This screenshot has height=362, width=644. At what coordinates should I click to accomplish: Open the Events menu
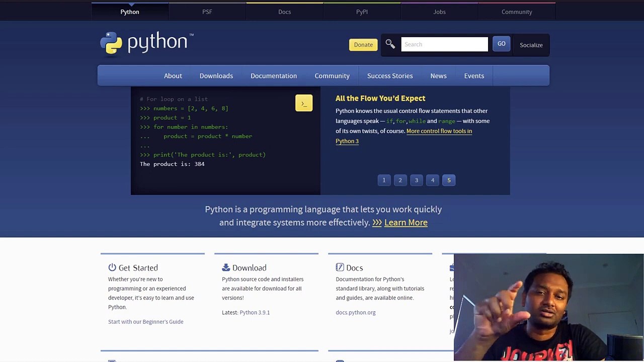click(474, 76)
